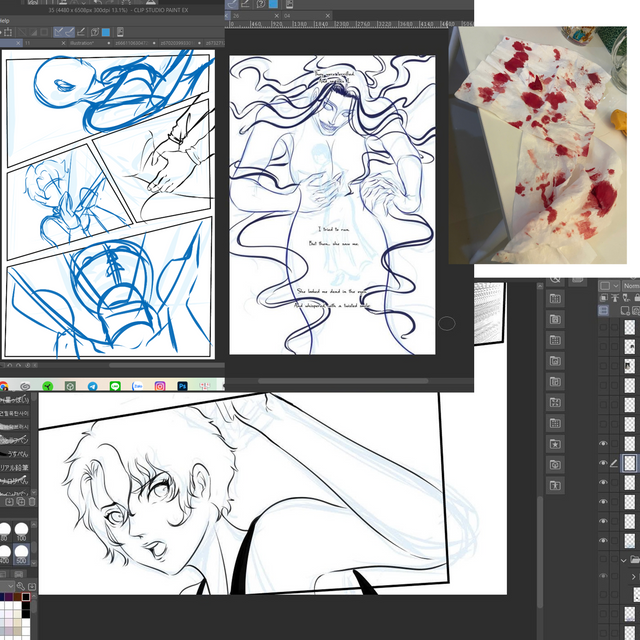Click the duplicate sub tool icon beside trash

click(x=21, y=502)
